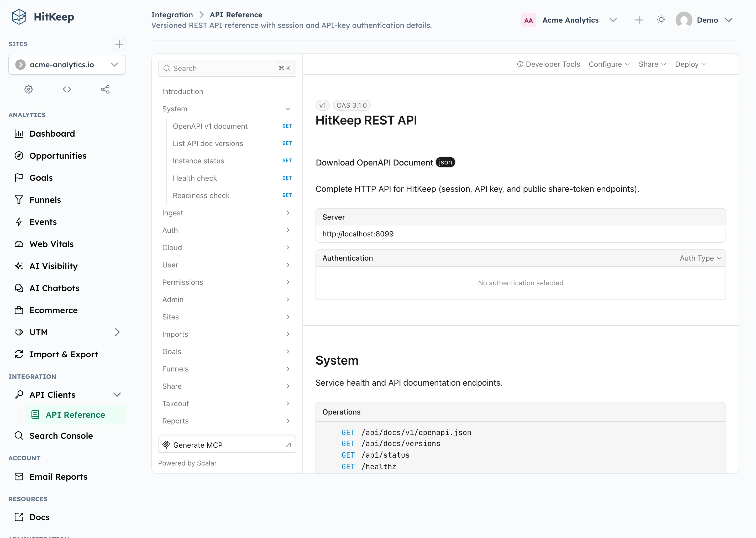This screenshot has width=756, height=538.
Task: Click the http://localhost:8099 server field
Action: coord(520,234)
